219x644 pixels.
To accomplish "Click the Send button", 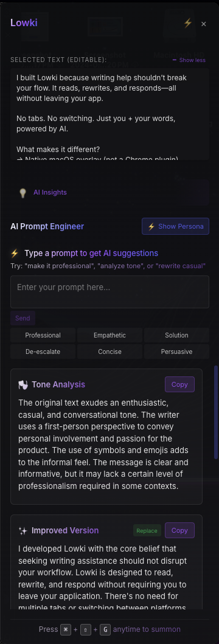I will pyautogui.click(x=23, y=318).
